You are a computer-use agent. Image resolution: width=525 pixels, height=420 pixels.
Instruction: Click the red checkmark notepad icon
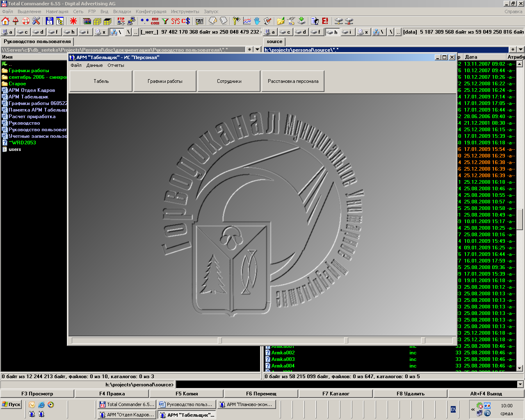(267, 21)
